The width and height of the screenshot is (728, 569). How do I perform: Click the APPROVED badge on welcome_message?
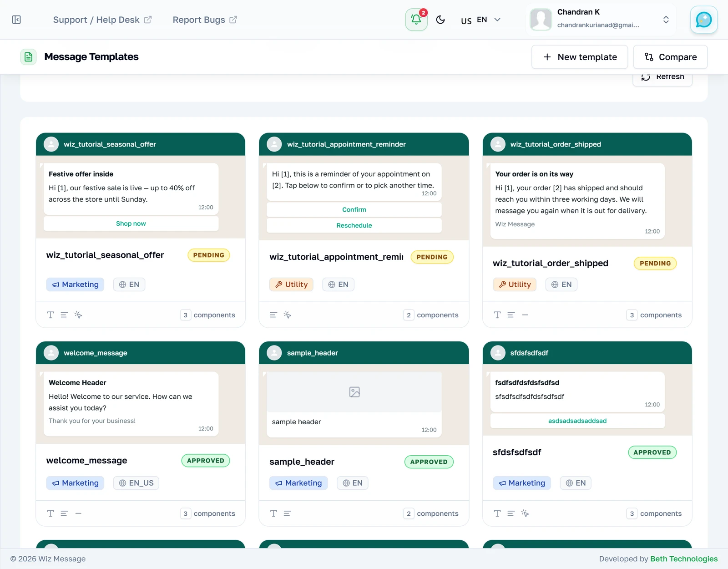point(206,460)
